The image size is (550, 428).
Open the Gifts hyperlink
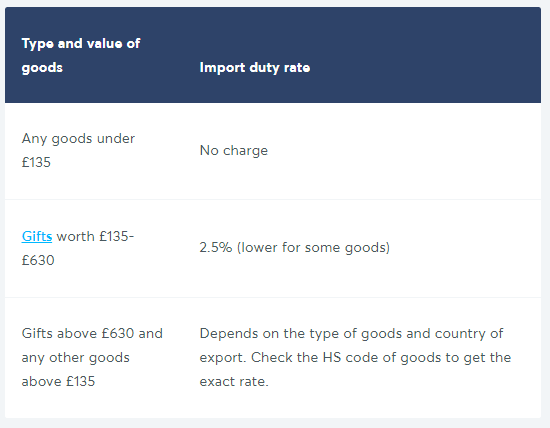[x=37, y=236]
